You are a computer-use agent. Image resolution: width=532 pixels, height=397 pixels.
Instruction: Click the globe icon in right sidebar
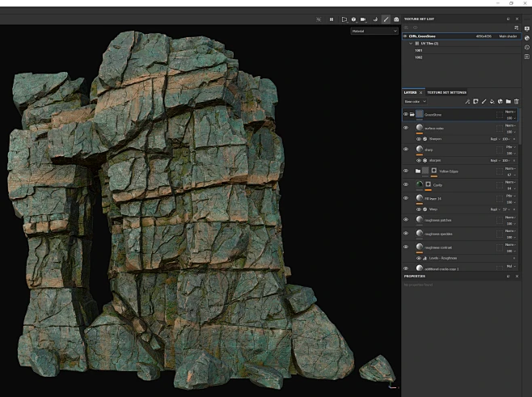(x=527, y=37)
